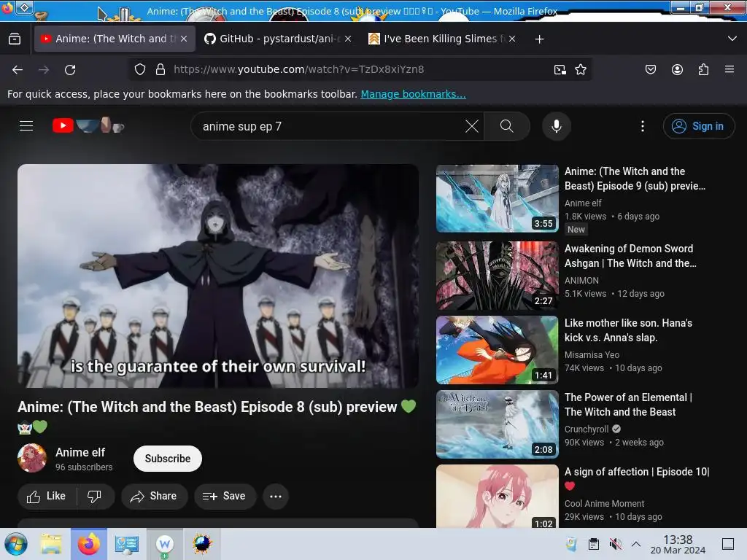This screenshot has height=560, width=747.
Task: Open the Anime elf channel avatar
Action: tap(32, 458)
